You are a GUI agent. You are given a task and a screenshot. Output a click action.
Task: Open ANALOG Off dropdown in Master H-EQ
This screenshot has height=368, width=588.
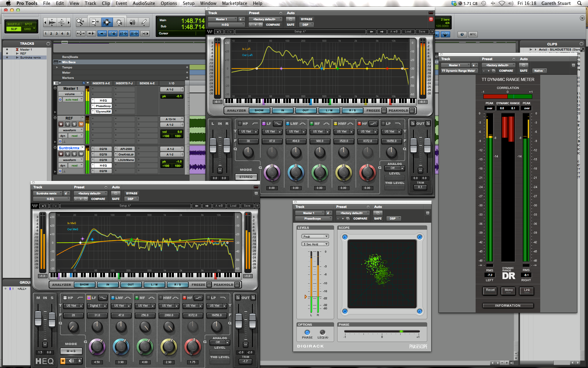pyautogui.click(x=395, y=168)
